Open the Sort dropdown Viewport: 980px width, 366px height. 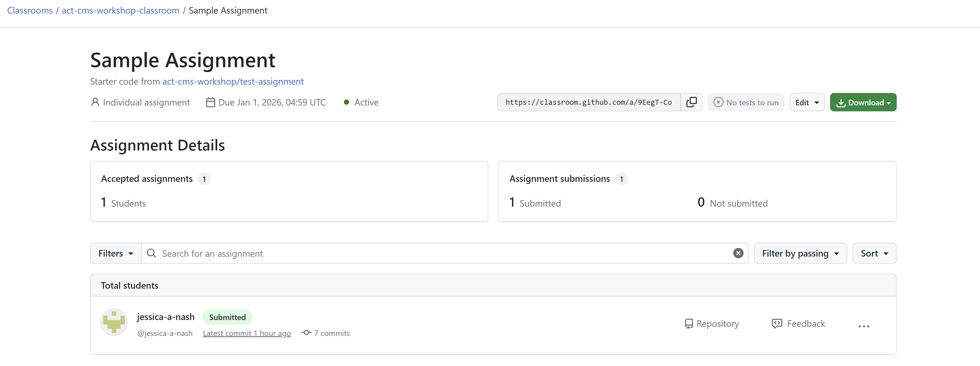pyautogui.click(x=874, y=253)
